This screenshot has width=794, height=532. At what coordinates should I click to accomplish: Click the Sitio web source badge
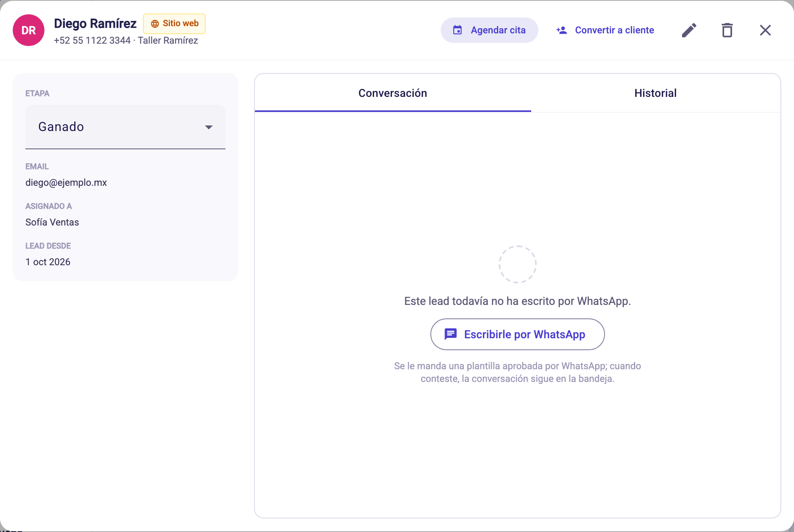(x=174, y=23)
